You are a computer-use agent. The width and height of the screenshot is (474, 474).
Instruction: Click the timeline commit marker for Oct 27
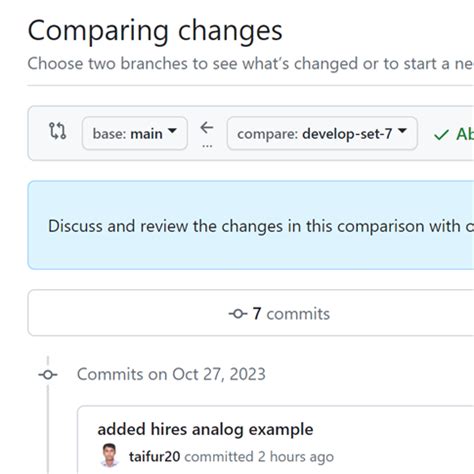(x=48, y=375)
